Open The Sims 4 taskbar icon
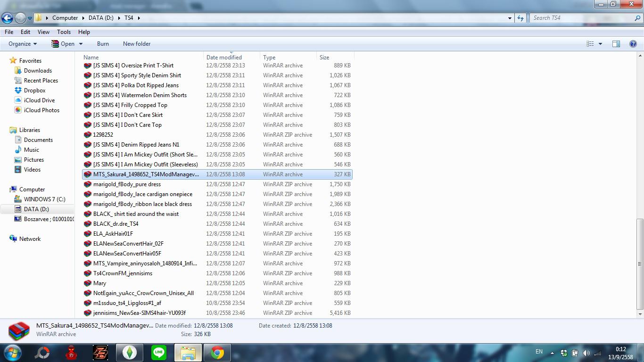Screen dimensions: 644x362 (130, 353)
